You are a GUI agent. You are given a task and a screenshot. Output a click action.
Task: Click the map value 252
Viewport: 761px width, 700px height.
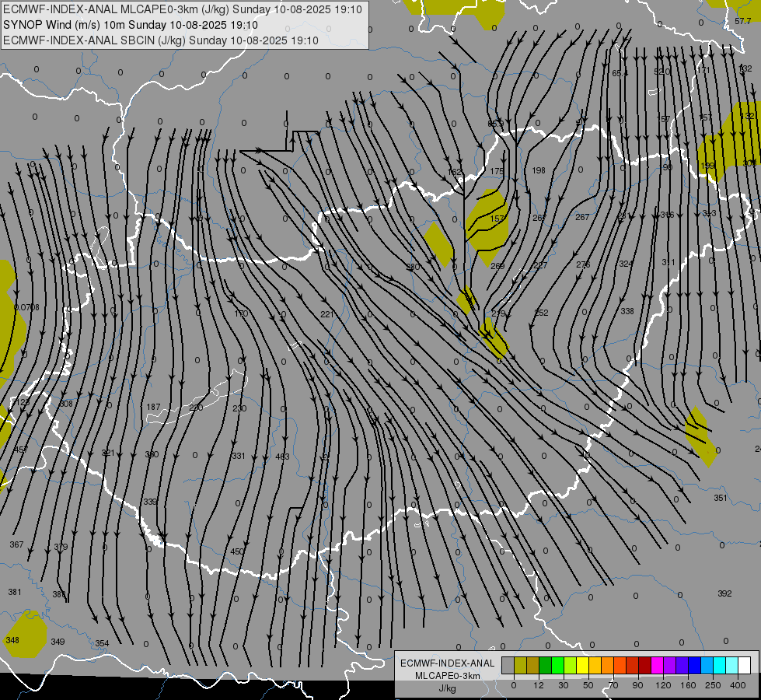click(x=541, y=313)
